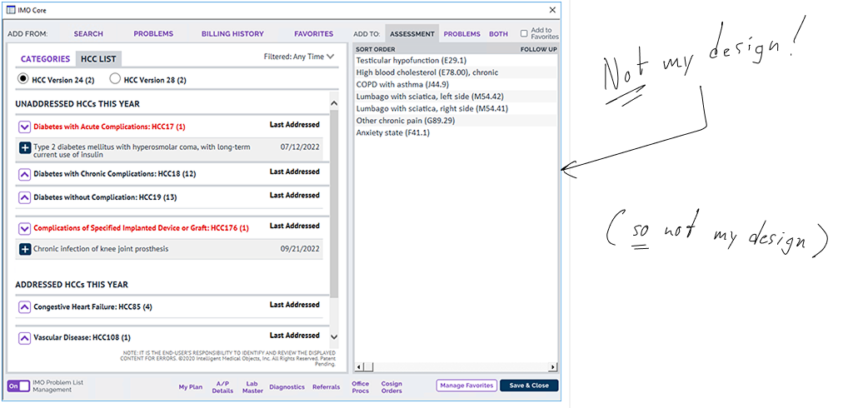Open Referrals link
868x408 pixels.
click(x=326, y=387)
